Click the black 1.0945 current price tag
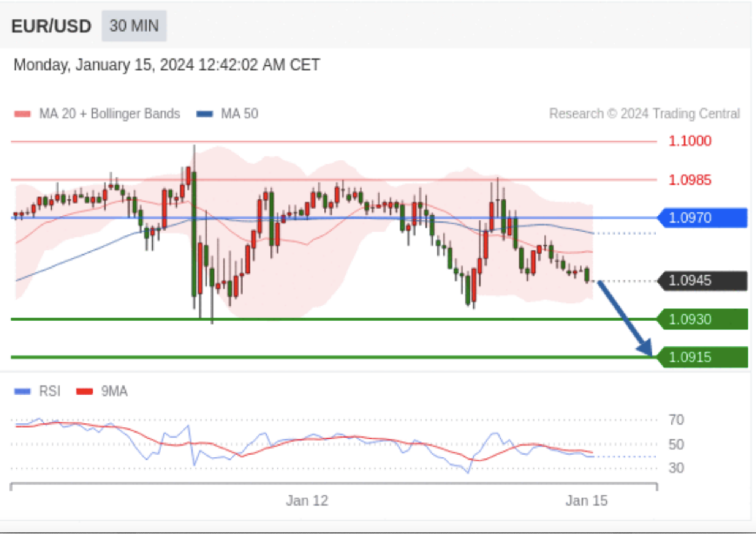Viewport: 756px width, 534px height. [x=702, y=281]
